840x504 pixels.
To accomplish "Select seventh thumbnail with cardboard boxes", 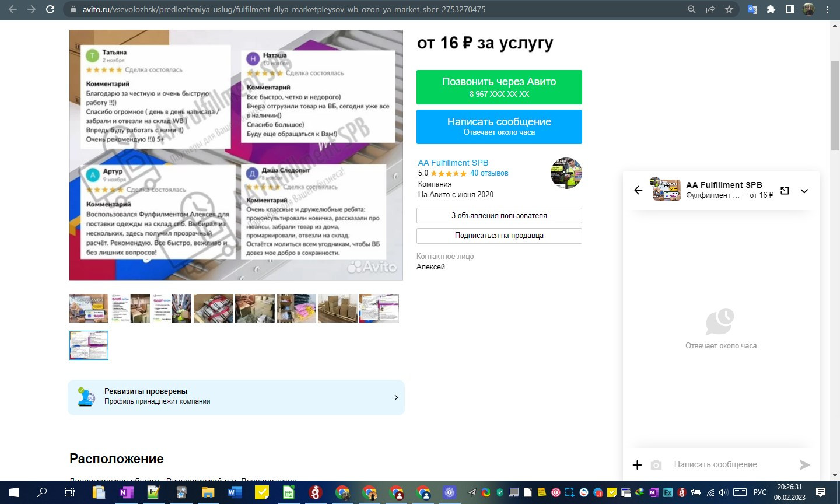I will [337, 309].
